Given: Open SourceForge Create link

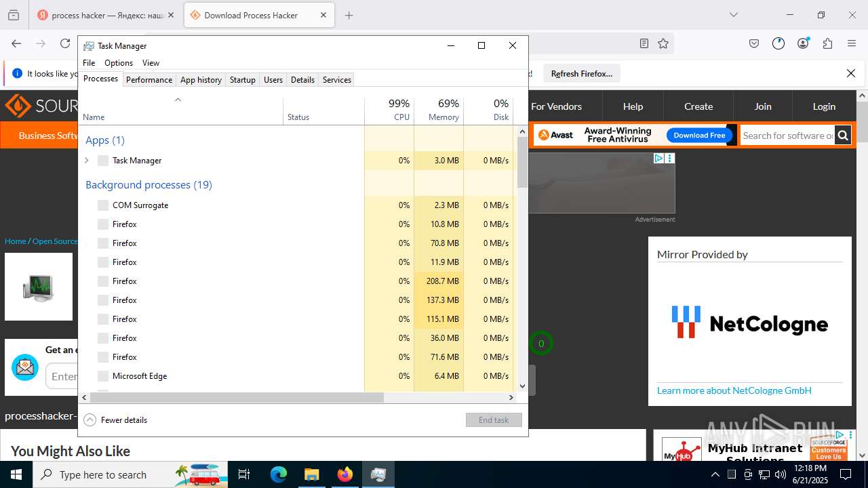Looking at the screenshot, I should pos(698,106).
